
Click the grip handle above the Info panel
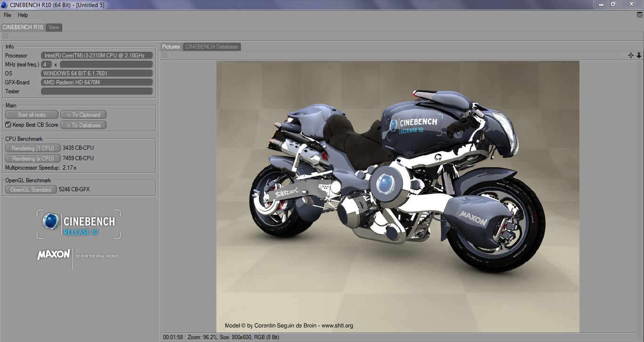(x=5, y=36)
